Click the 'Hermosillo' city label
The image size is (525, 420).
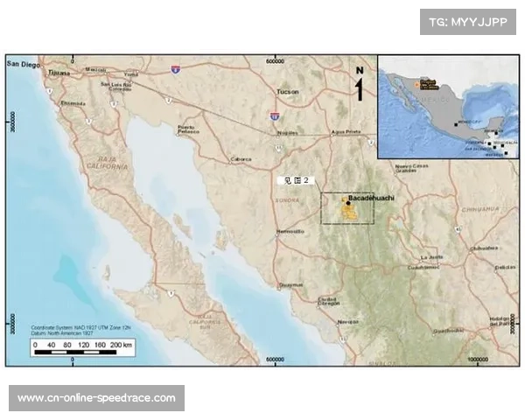tap(291, 231)
